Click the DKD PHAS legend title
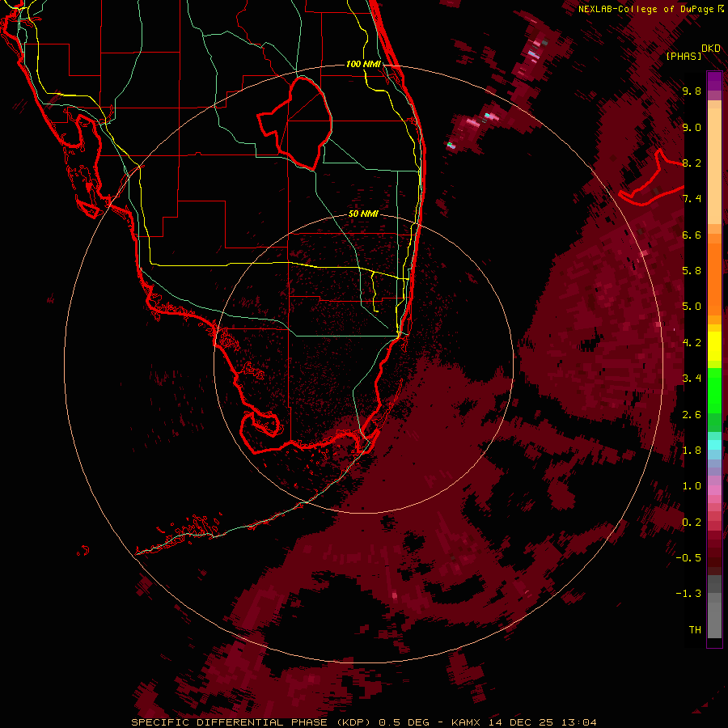The width and height of the screenshot is (728, 728). (692, 52)
